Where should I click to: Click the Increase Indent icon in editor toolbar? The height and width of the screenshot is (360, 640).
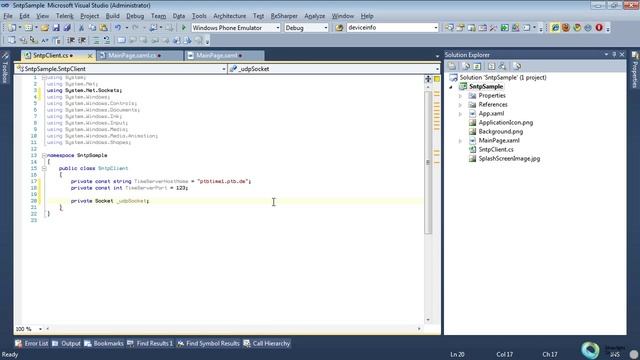(x=82, y=40)
